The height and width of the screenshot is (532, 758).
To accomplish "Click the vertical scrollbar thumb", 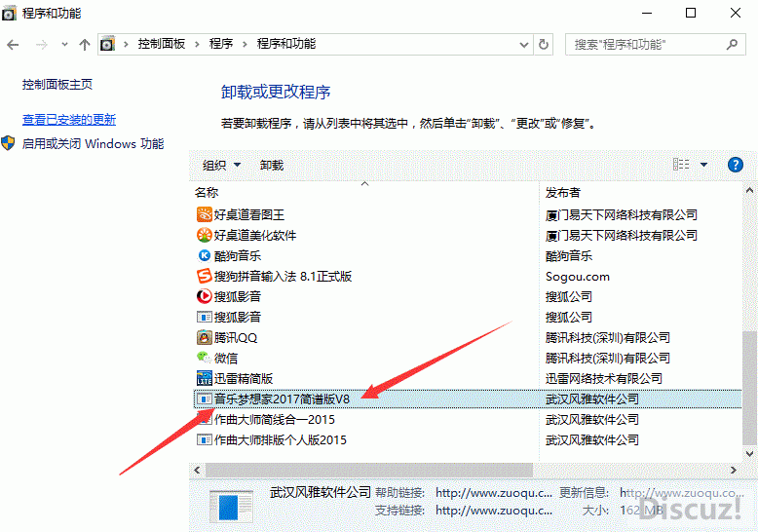I will (x=749, y=388).
